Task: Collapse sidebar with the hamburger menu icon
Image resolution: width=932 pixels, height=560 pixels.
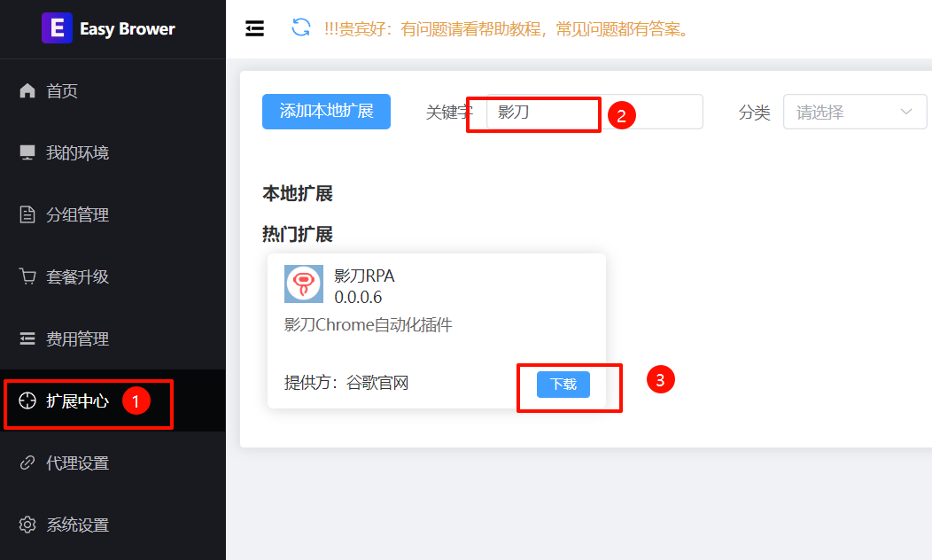Action: (x=254, y=28)
